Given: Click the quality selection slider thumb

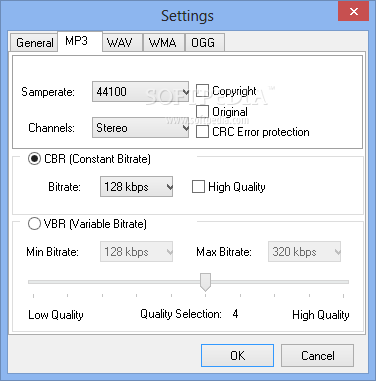Looking at the screenshot, I should pyautogui.click(x=205, y=282).
